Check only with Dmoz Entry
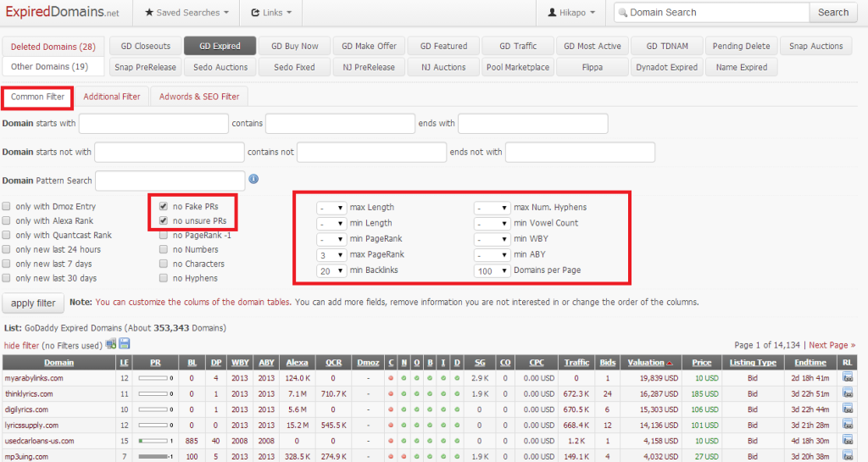The width and height of the screenshot is (868, 462). 7,206
